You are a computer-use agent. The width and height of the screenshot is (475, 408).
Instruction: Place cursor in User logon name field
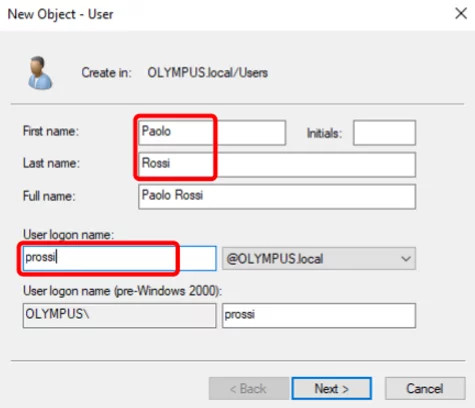tap(119, 258)
